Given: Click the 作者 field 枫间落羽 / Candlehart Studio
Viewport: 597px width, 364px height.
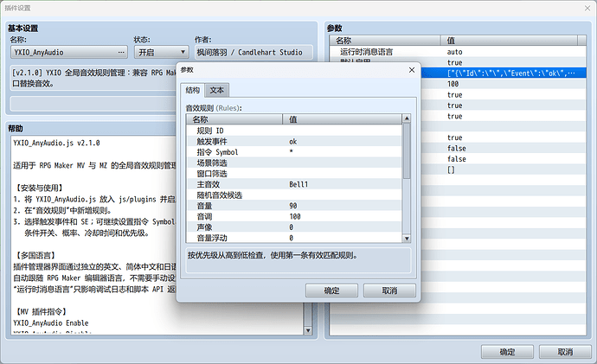Looking at the screenshot, I should (254, 52).
